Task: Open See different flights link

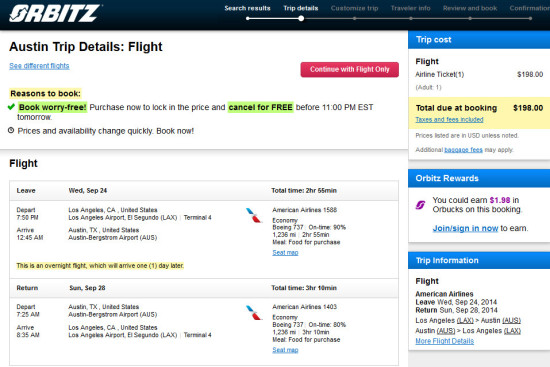Action: 39,66
